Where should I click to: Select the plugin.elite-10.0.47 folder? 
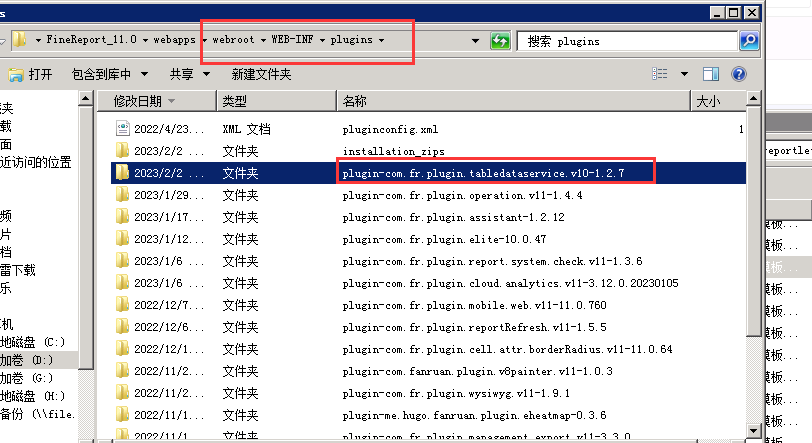pos(444,239)
